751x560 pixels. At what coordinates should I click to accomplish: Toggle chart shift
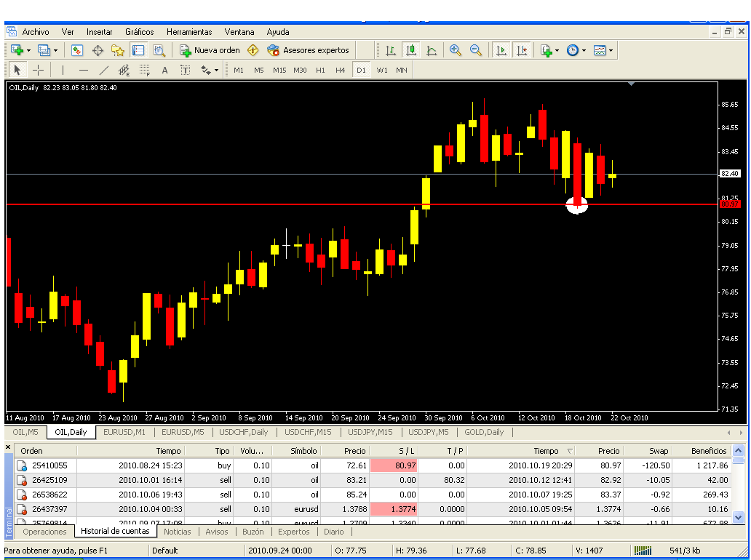pos(522,50)
